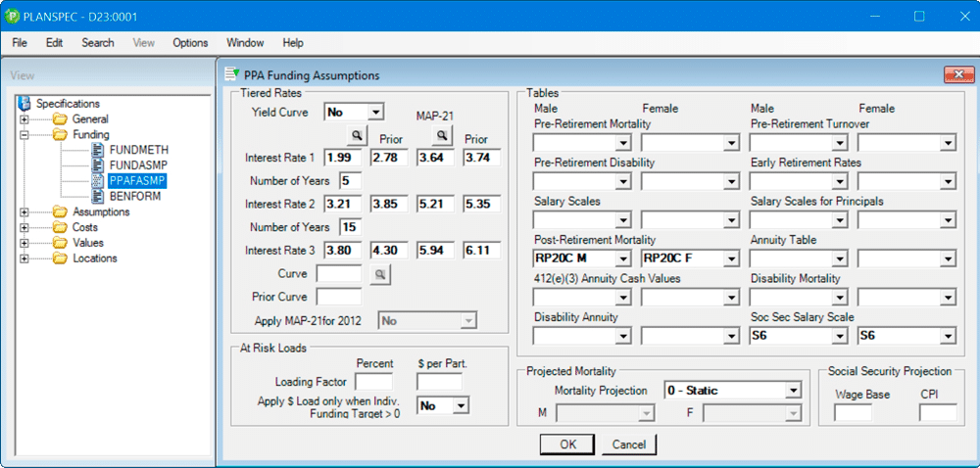Open the Options menu
This screenshot has height=468, width=980.
190,43
